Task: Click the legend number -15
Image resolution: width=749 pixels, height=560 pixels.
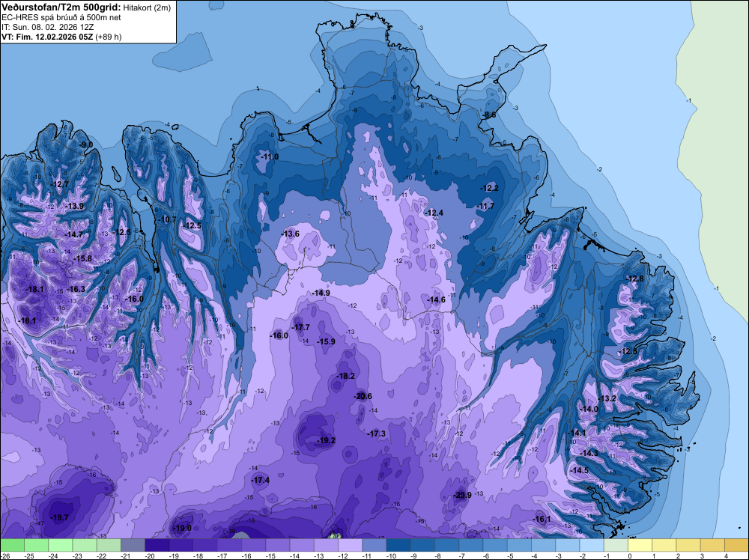Action: [271, 556]
